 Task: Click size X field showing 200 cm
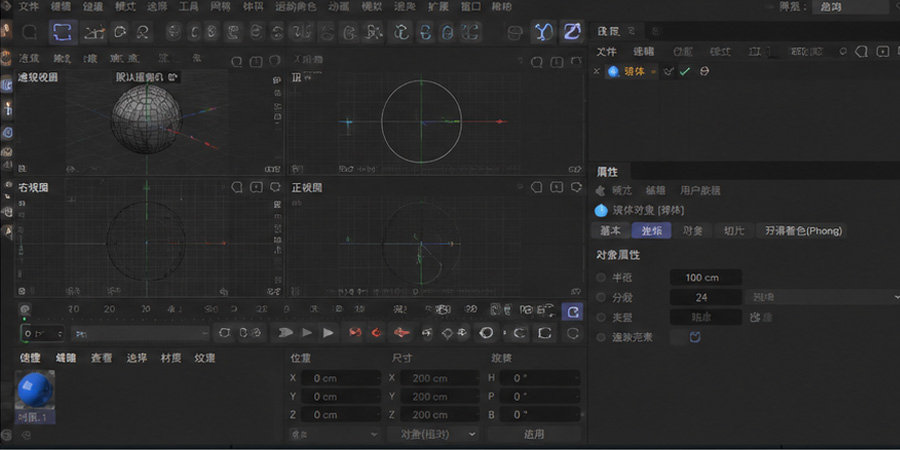click(439, 378)
